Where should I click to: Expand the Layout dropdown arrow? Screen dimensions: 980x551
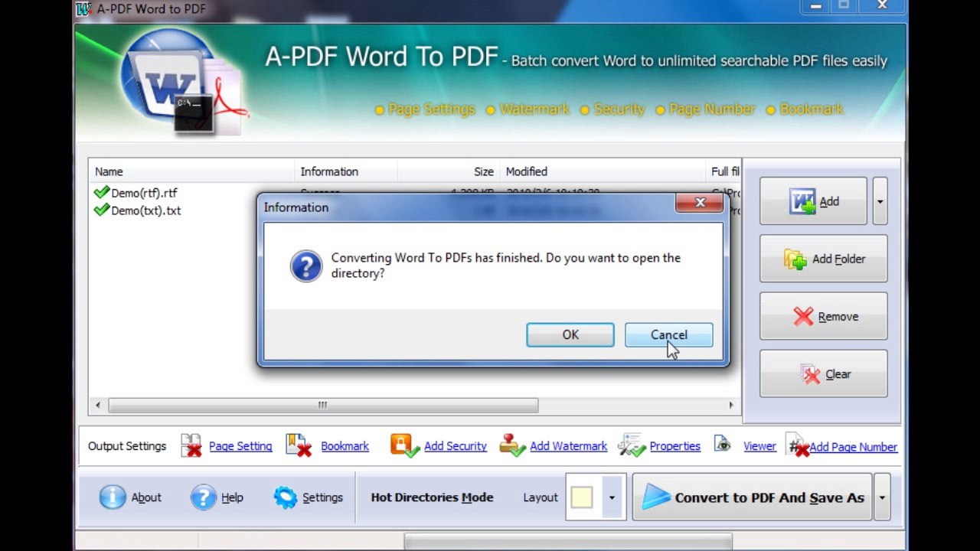(x=612, y=497)
